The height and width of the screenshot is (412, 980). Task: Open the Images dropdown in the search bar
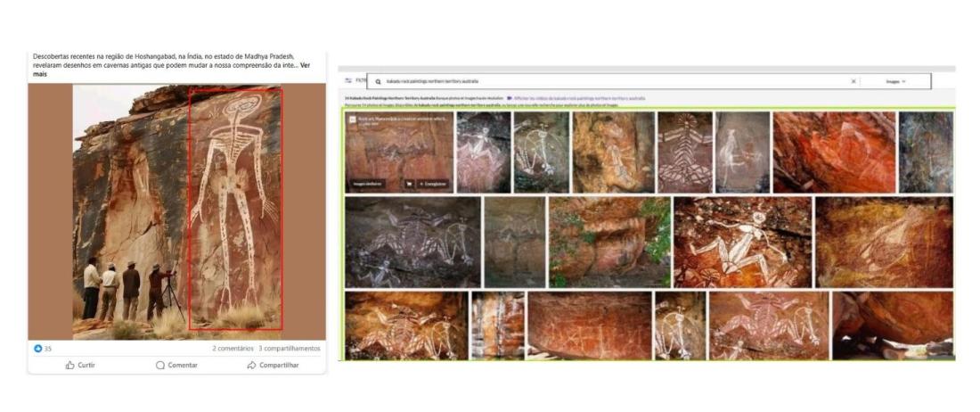coord(895,81)
